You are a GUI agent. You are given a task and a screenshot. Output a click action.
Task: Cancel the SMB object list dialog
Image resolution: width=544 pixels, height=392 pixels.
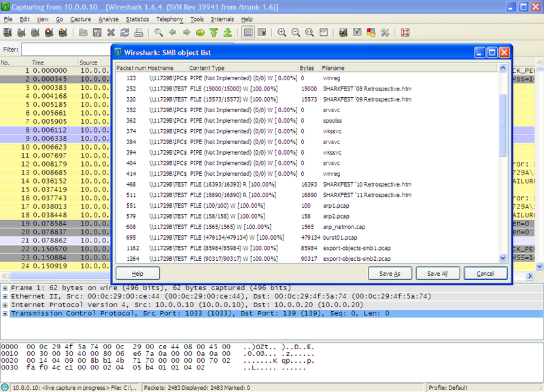[x=486, y=274]
